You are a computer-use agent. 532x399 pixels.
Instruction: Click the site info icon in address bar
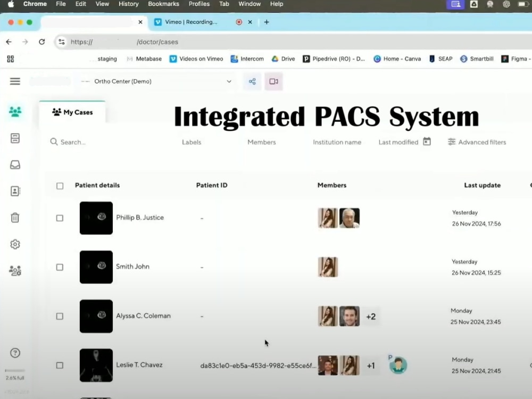(x=62, y=41)
